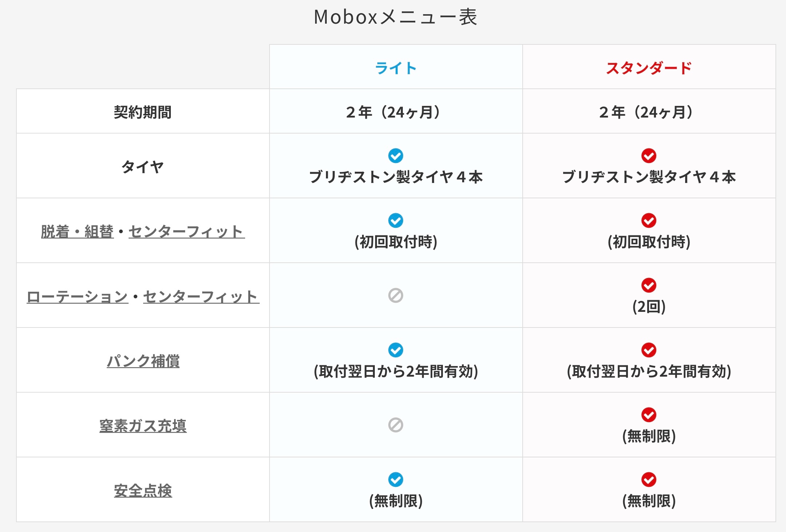
Task: Open the 安全点検 link
Action: coord(143,491)
